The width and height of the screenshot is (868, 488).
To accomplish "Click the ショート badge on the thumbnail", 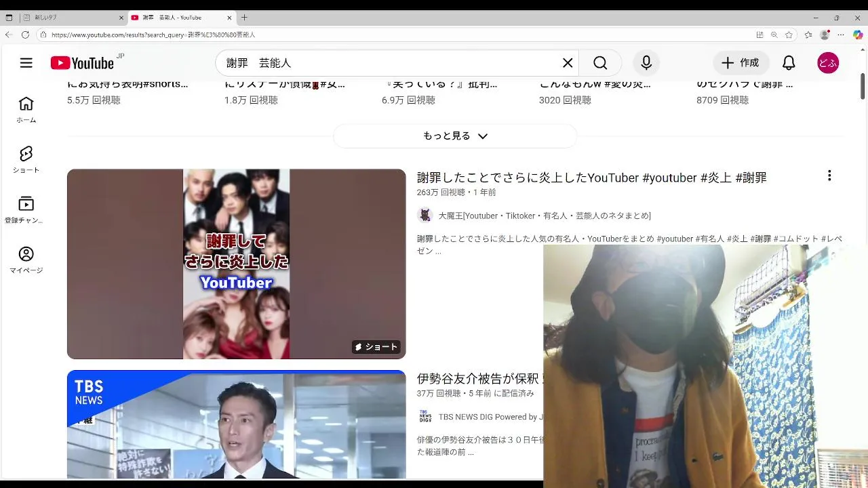I will (376, 347).
